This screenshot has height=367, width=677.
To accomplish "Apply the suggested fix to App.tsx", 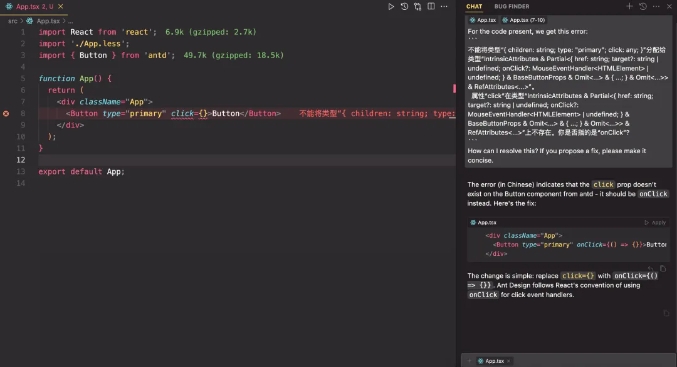I will [655, 222].
